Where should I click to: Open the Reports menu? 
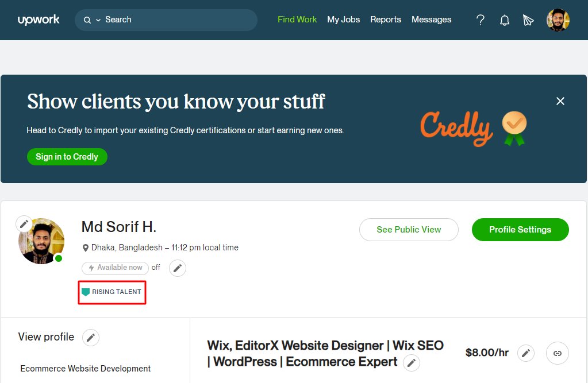pos(386,20)
